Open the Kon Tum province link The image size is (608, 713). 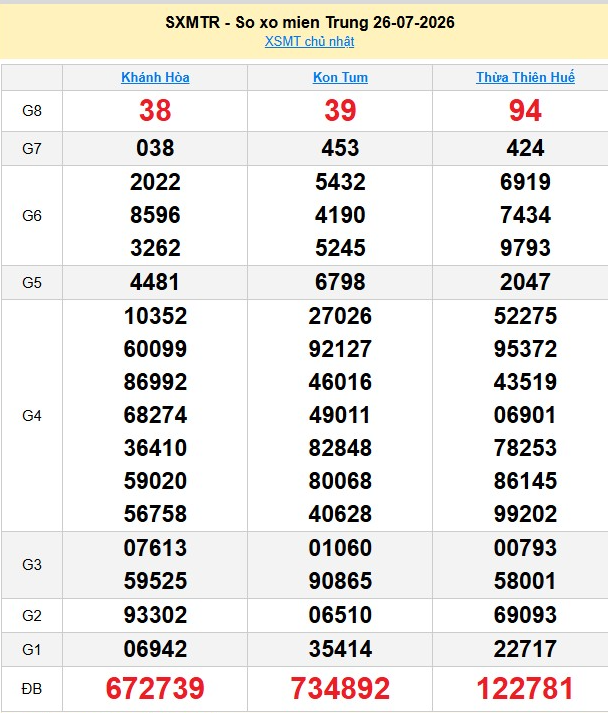pyautogui.click(x=340, y=77)
